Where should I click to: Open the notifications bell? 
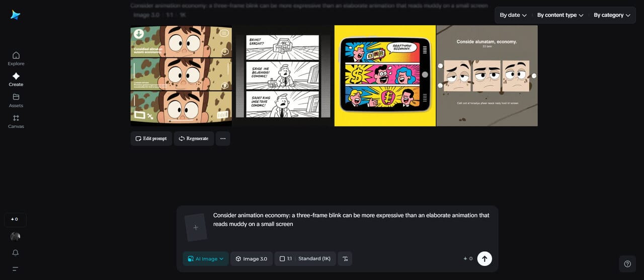coord(16,253)
